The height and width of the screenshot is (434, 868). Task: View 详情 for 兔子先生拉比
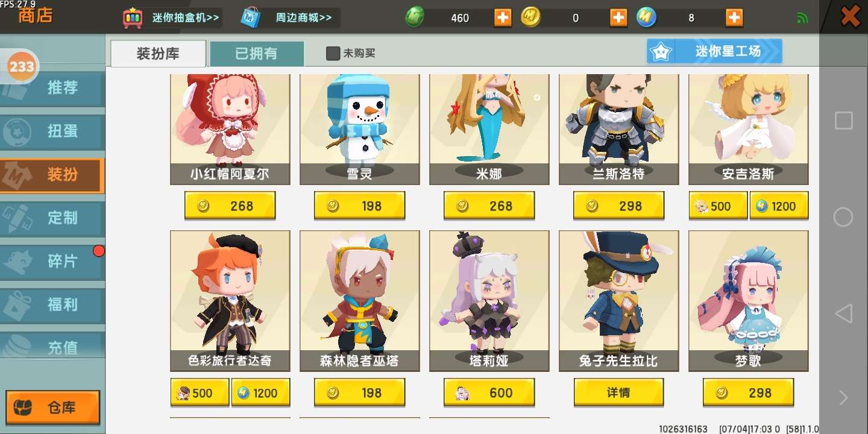tap(618, 393)
